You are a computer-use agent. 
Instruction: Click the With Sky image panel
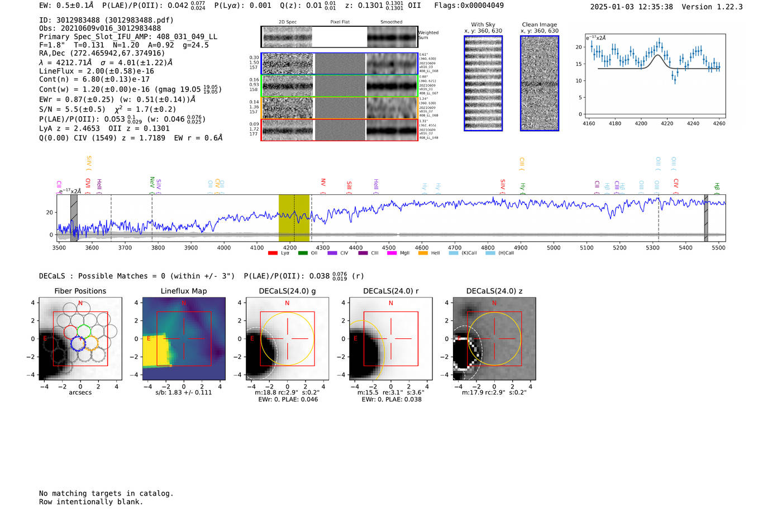(483, 83)
